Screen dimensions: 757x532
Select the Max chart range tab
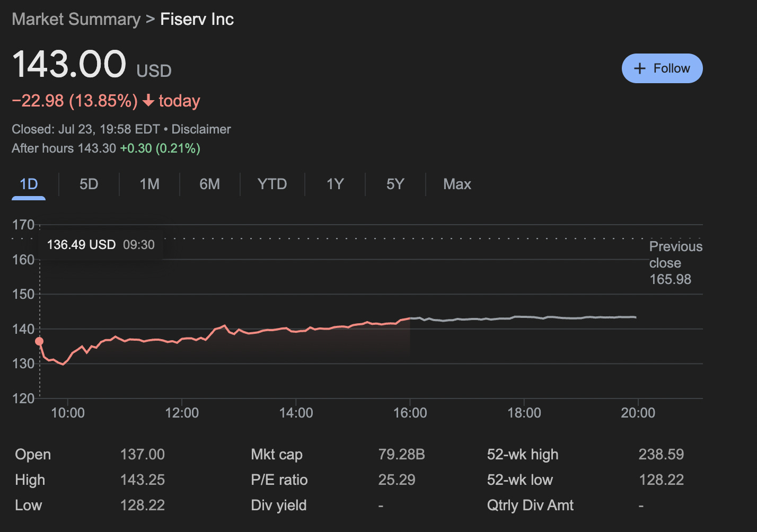tap(457, 184)
